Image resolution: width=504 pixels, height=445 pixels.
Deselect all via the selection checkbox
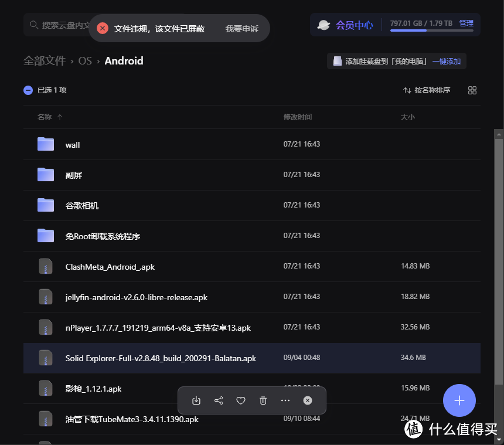[x=28, y=90]
